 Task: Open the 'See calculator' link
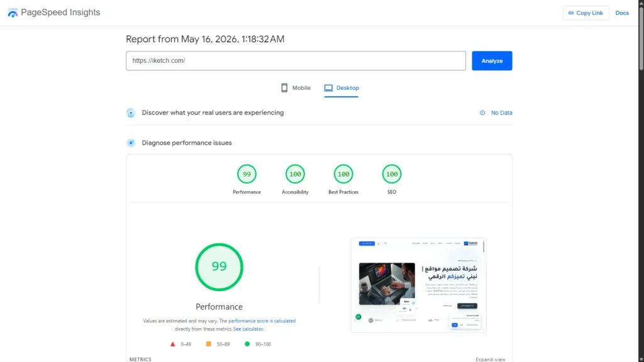coord(248,329)
